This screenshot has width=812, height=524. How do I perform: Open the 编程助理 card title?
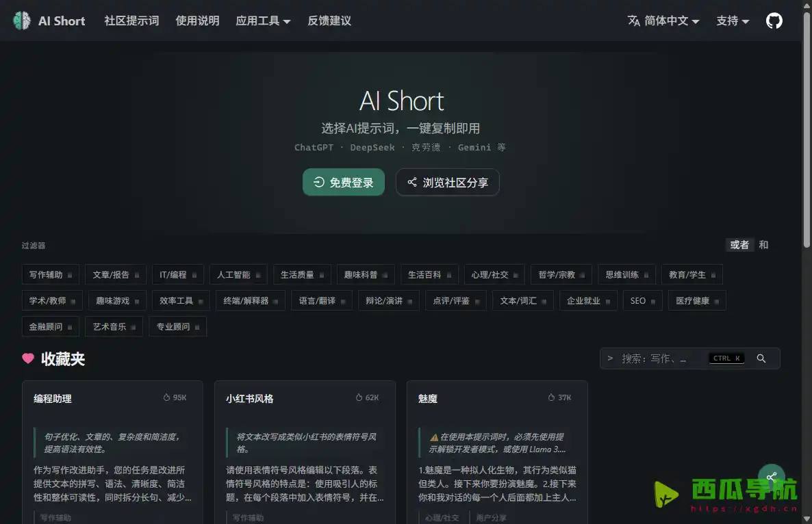53,398
